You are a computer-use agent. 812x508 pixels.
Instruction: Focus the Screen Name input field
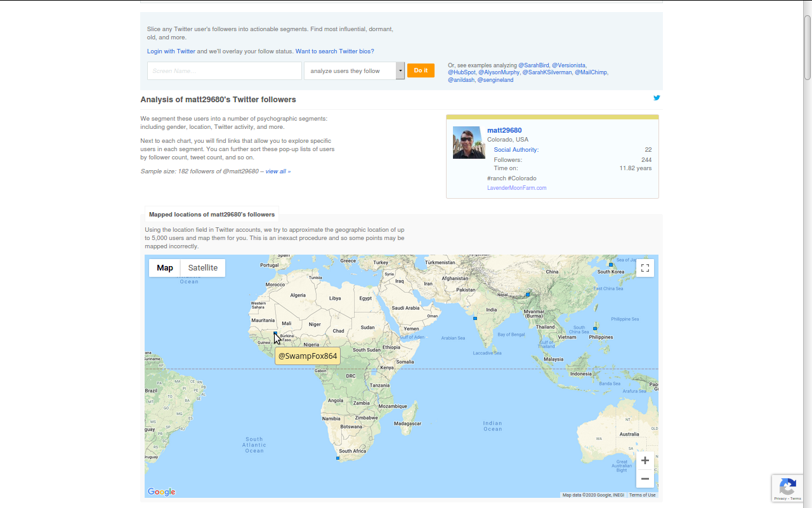click(x=225, y=70)
